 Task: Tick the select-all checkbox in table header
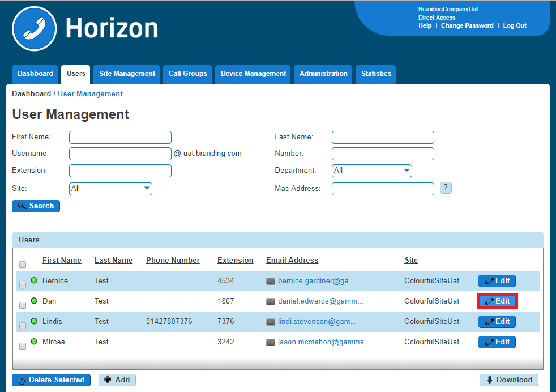[x=23, y=265]
